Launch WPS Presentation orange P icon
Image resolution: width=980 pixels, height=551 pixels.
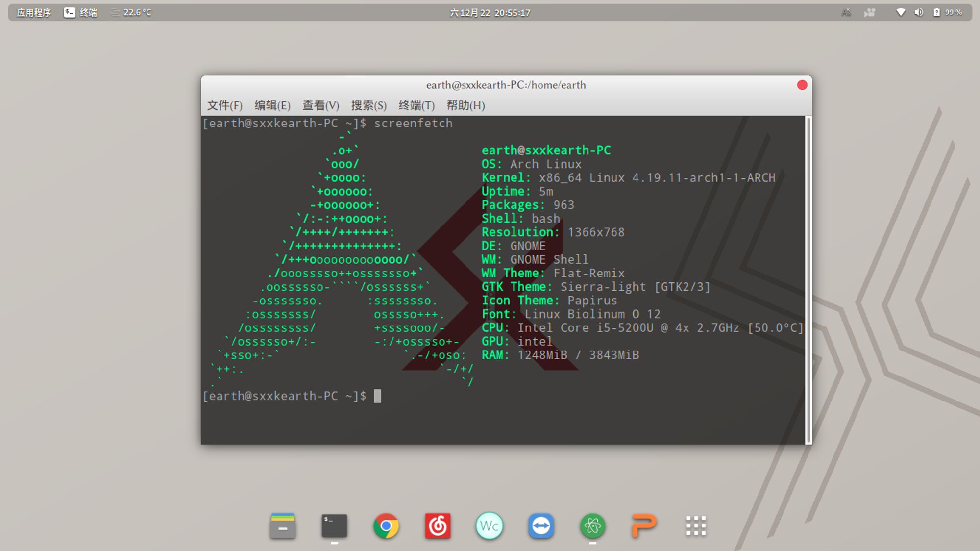tap(644, 526)
